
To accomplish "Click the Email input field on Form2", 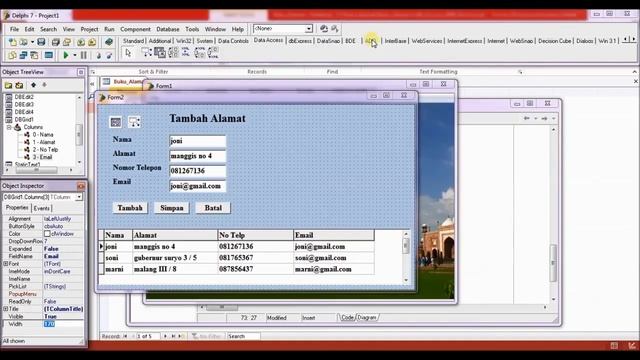I will [x=198, y=186].
